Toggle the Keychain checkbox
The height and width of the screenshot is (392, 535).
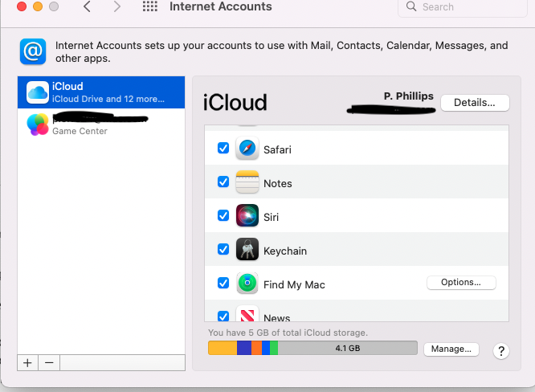pyautogui.click(x=223, y=249)
